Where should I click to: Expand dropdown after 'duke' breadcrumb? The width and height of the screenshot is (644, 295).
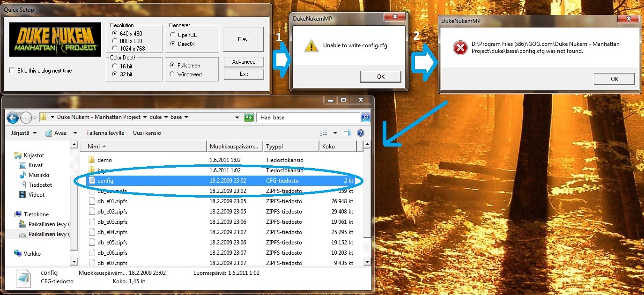coord(166,117)
